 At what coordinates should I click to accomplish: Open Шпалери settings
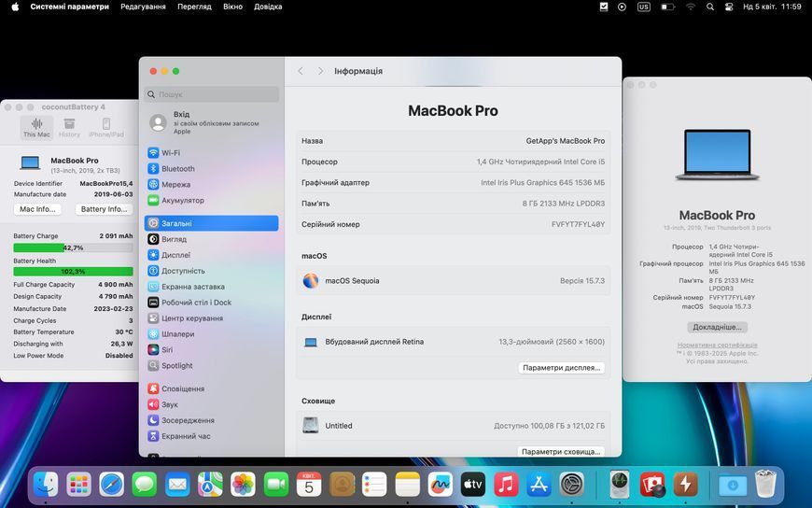[x=211, y=333]
